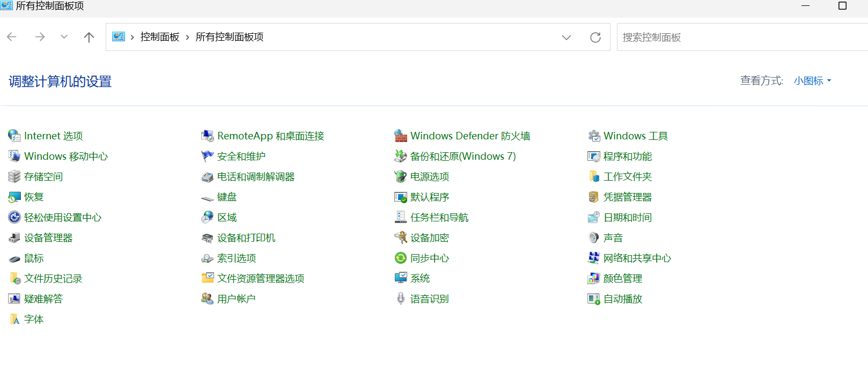Image resolution: width=868 pixels, height=372 pixels.
Task: Click the 键盘 keyboard icon
Action: (x=208, y=198)
